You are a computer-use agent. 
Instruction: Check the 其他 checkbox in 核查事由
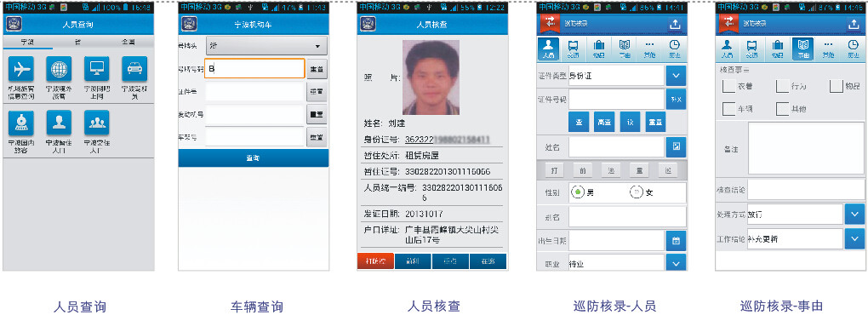click(782, 109)
